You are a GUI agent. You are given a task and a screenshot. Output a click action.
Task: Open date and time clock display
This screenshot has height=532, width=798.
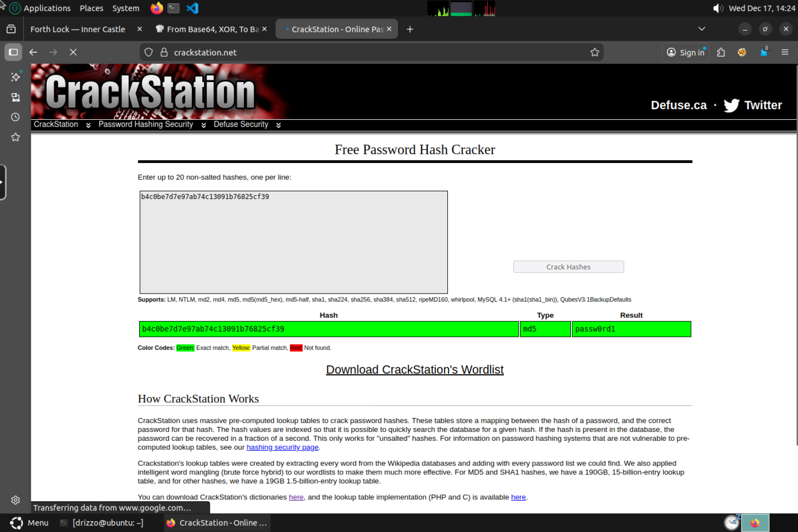click(762, 8)
